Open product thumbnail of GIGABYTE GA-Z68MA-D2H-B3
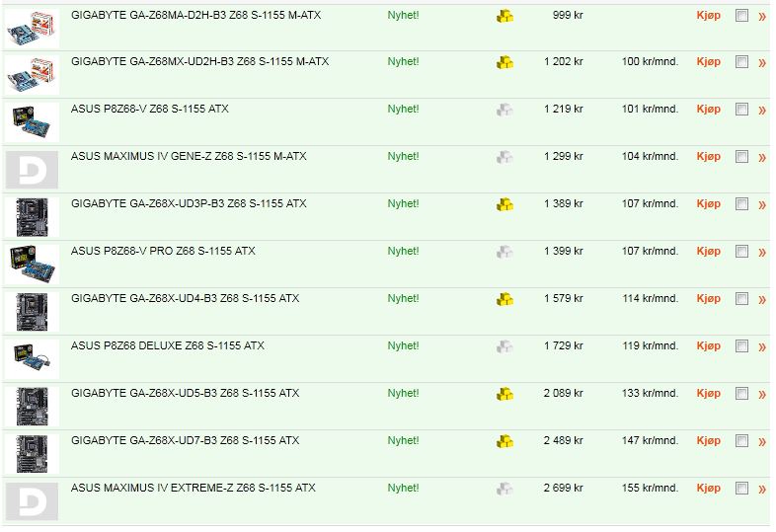The image size is (776, 532). [x=32, y=29]
